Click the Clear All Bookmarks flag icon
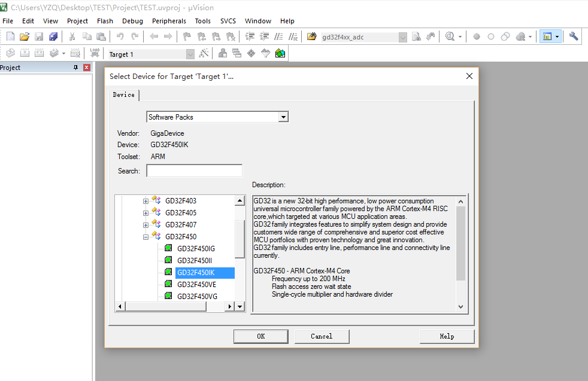The height and width of the screenshot is (381, 588). pyautogui.click(x=231, y=36)
